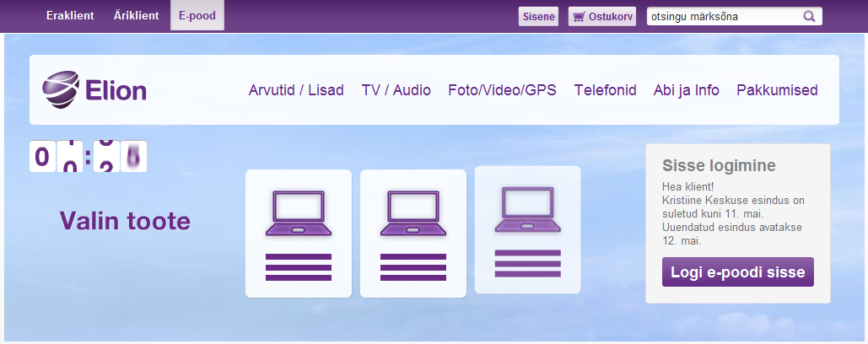The width and height of the screenshot is (868, 344).
Task: Open the Pakkumised menu
Action: coord(777,90)
